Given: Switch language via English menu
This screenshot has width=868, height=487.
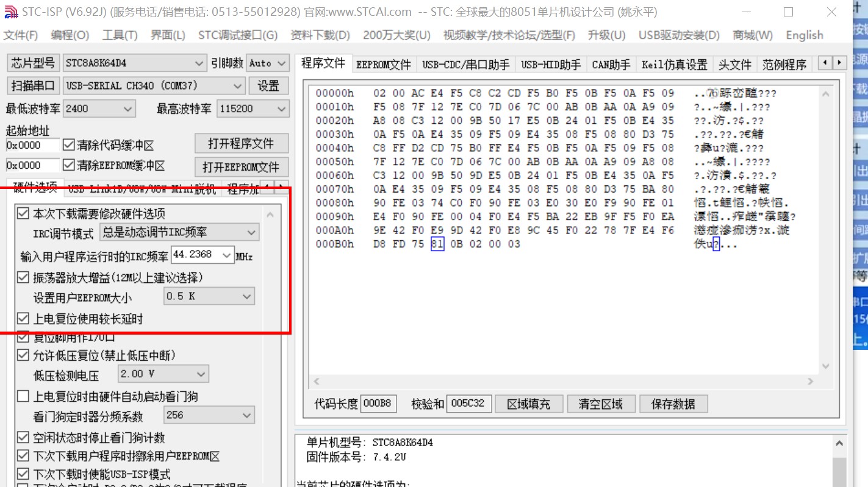Looking at the screenshot, I should coord(805,35).
